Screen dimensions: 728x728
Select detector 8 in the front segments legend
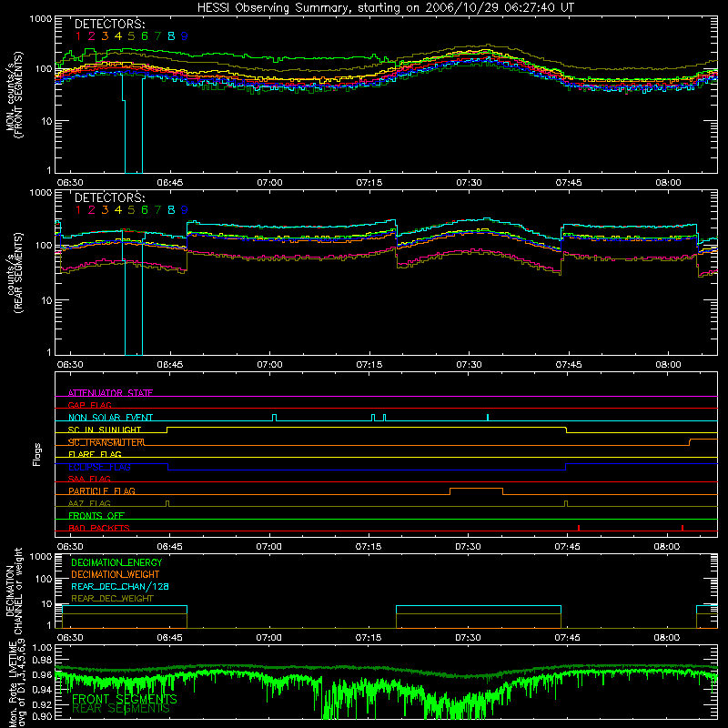pos(171,35)
